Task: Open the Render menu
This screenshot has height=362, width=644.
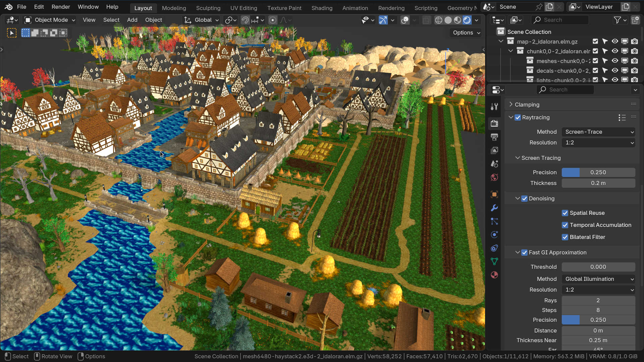Action: 61,7
